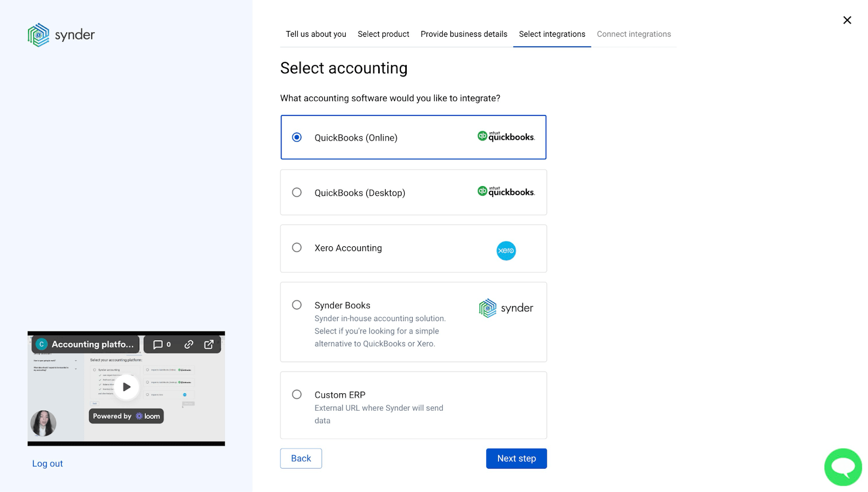Image resolution: width=868 pixels, height=492 pixels.
Task: Copy the Loom video link icon
Action: pyautogui.click(x=189, y=344)
